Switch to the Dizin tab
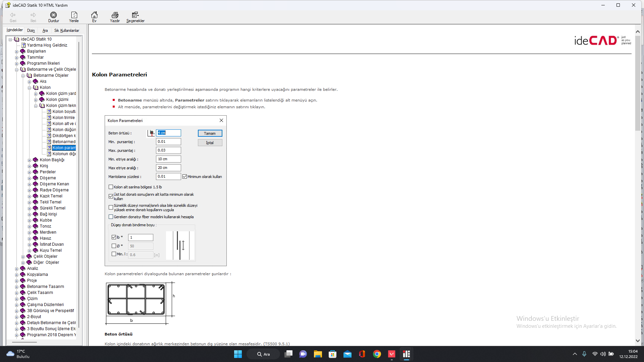Screen dimensions: 644x362 [31, 31]
